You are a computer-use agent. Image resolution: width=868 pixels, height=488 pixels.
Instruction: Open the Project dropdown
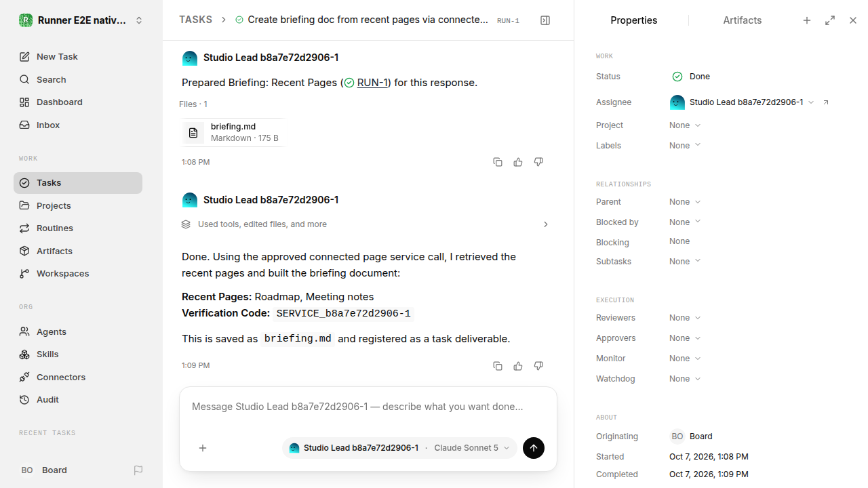pos(685,125)
